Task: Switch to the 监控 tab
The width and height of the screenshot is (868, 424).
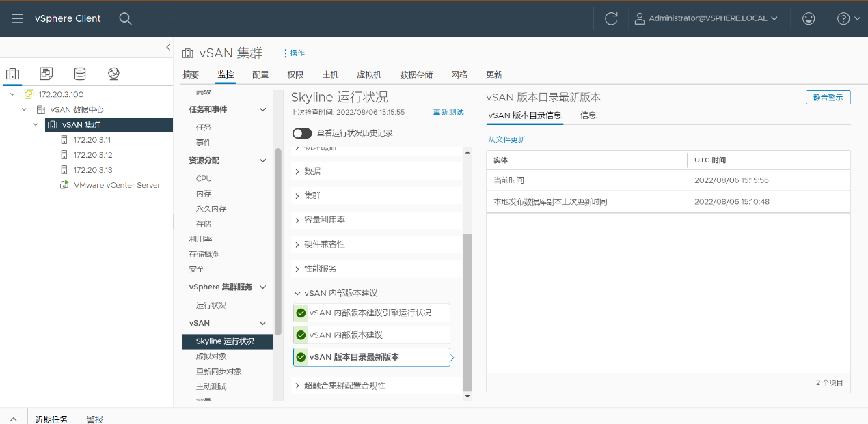Action: [x=226, y=74]
